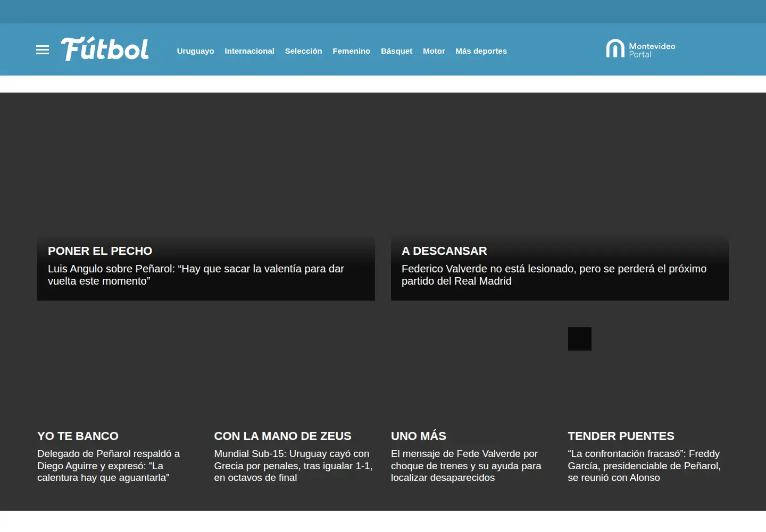The width and height of the screenshot is (766, 532).
Task: Read El mensaje de Fede Valverde article
Action: (466, 465)
